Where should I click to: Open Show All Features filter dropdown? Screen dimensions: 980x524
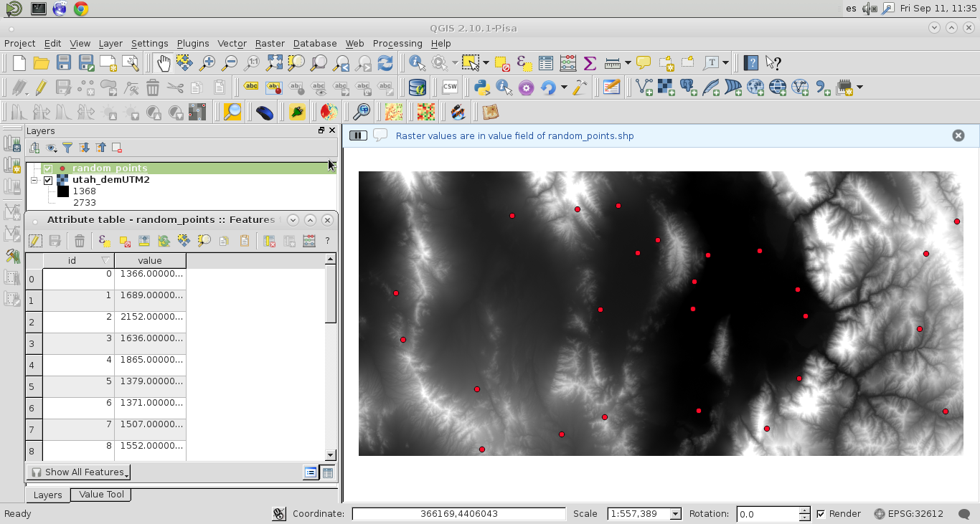coord(79,472)
